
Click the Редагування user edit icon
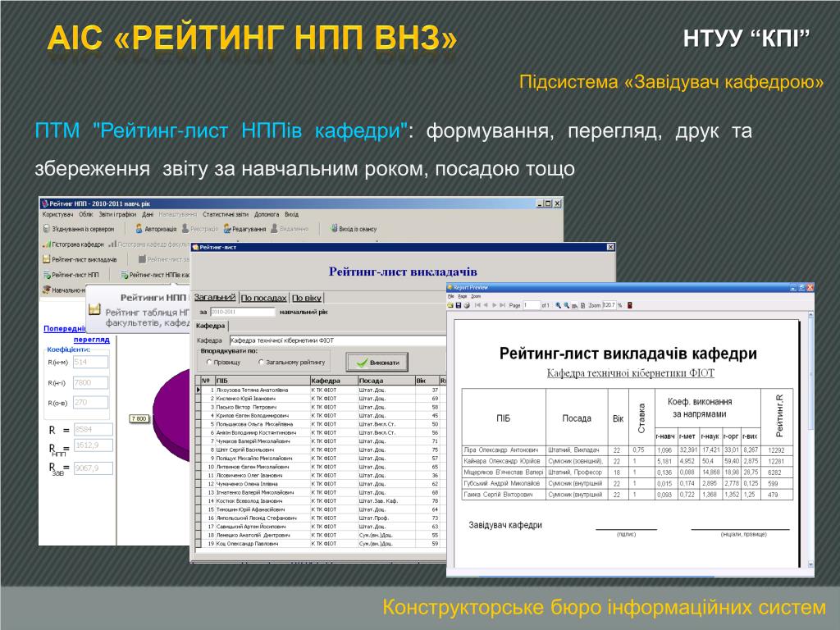pyautogui.click(x=227, y=229)
